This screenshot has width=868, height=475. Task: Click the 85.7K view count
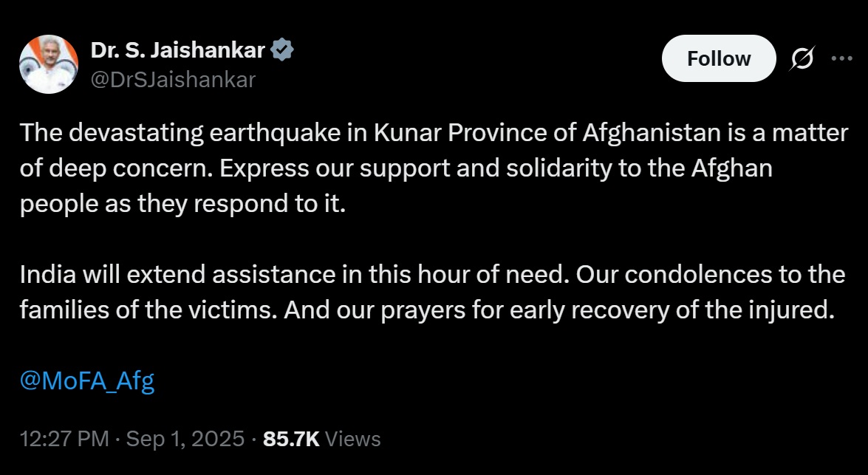pyautogui.click(x=291, y=439)
